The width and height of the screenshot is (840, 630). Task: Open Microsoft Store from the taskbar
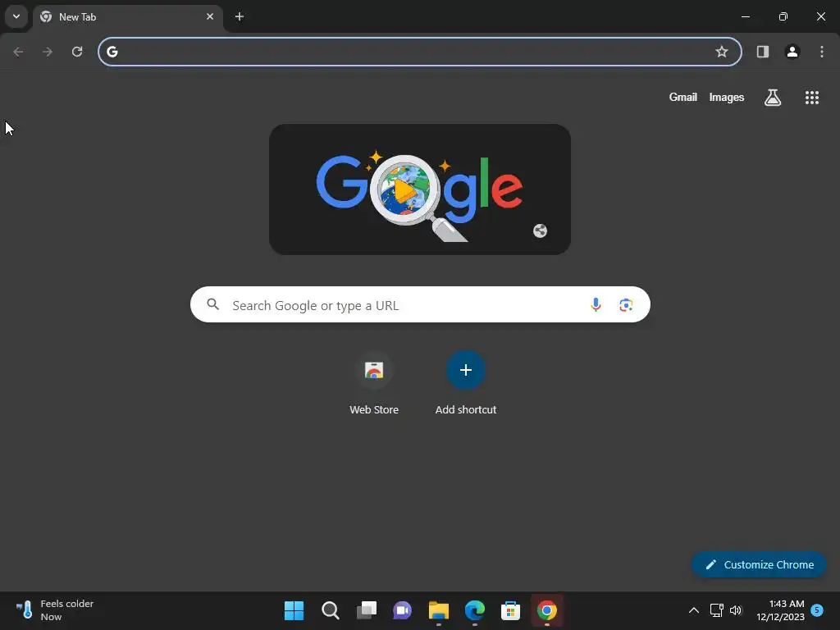pos(510,610)
